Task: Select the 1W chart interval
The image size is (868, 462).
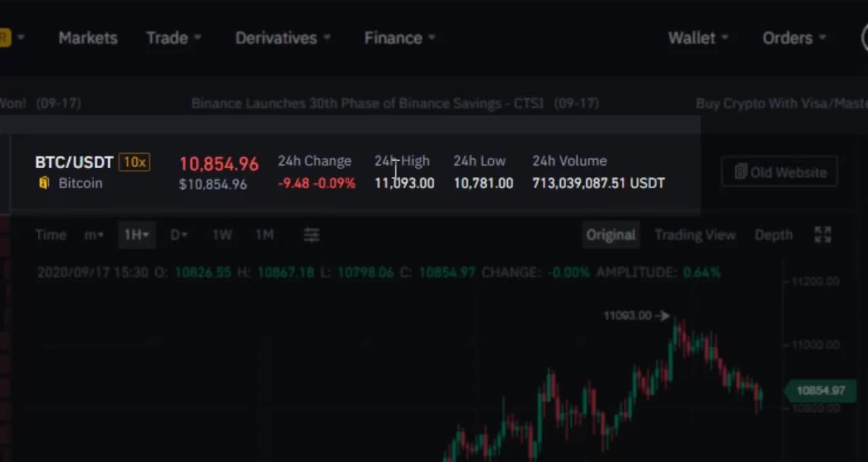Action: 222,235
